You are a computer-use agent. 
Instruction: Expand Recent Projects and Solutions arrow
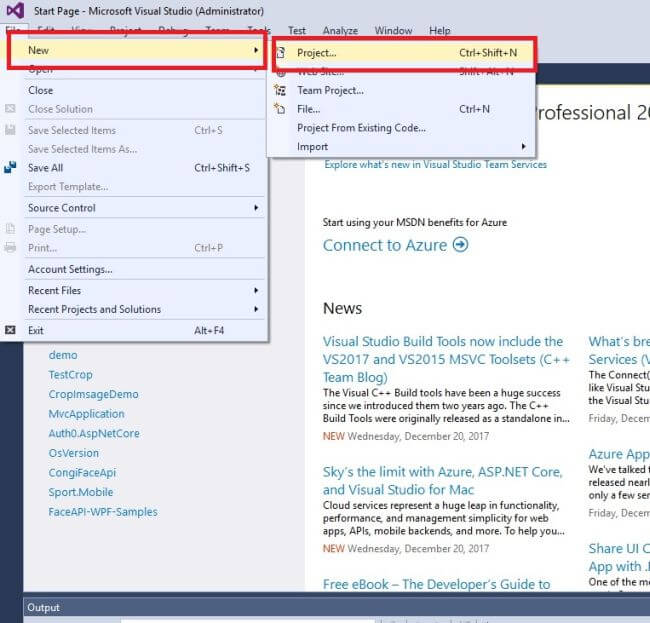tap(256, 309)
